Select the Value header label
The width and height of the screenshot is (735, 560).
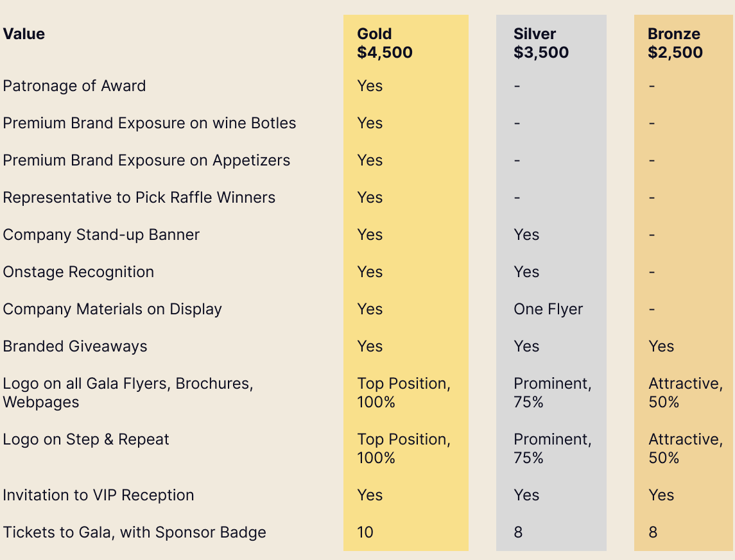24,34
